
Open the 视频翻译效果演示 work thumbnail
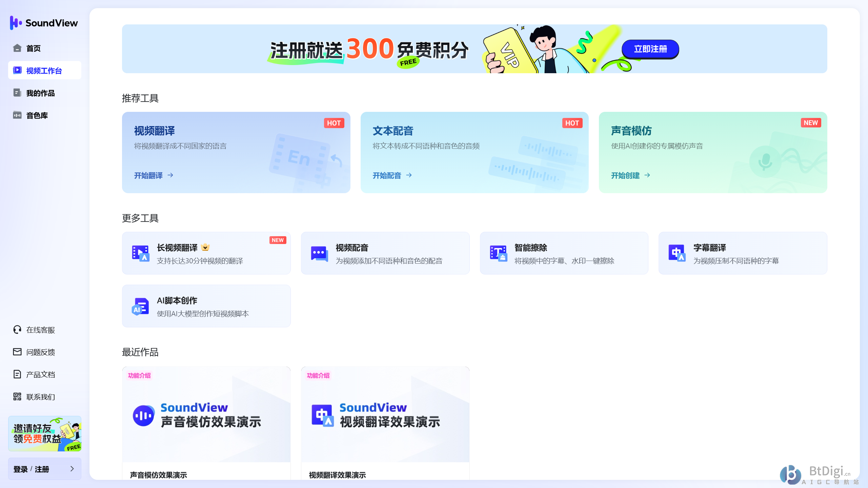[x=385, y=414]
